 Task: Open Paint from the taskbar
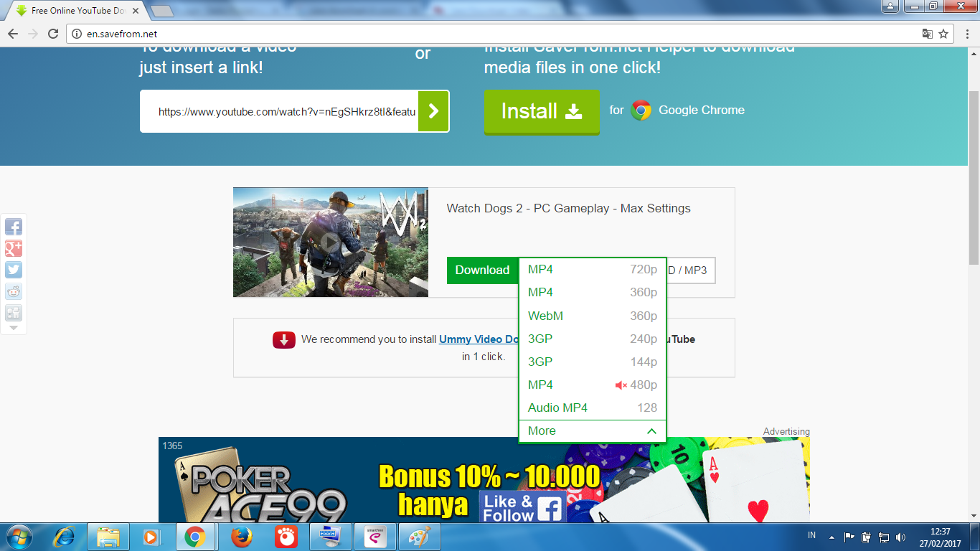(419, 537)
